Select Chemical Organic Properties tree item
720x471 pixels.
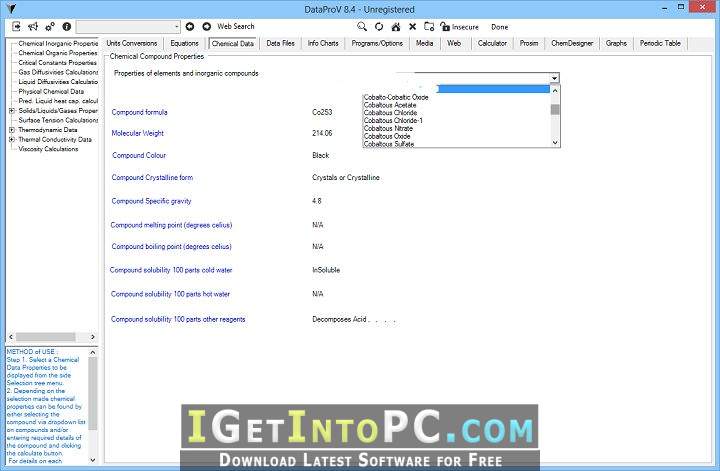pyautogui.click(x=58, y=53)
